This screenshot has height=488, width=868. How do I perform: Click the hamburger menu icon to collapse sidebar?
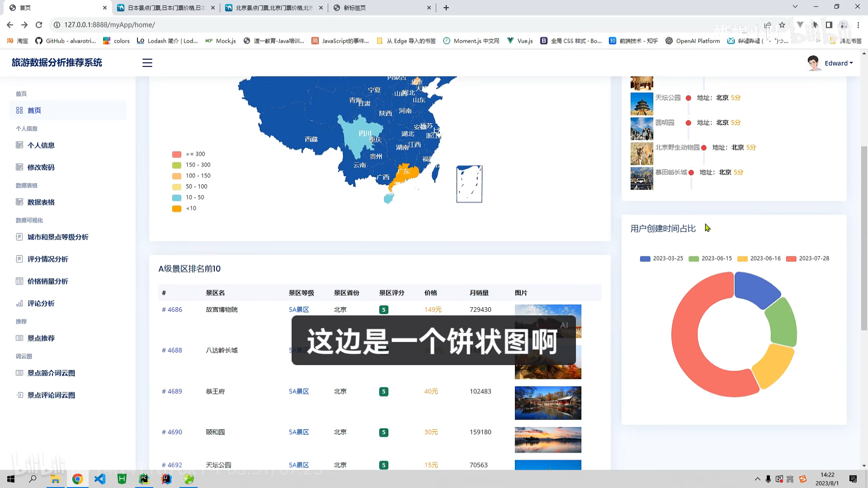147,63
